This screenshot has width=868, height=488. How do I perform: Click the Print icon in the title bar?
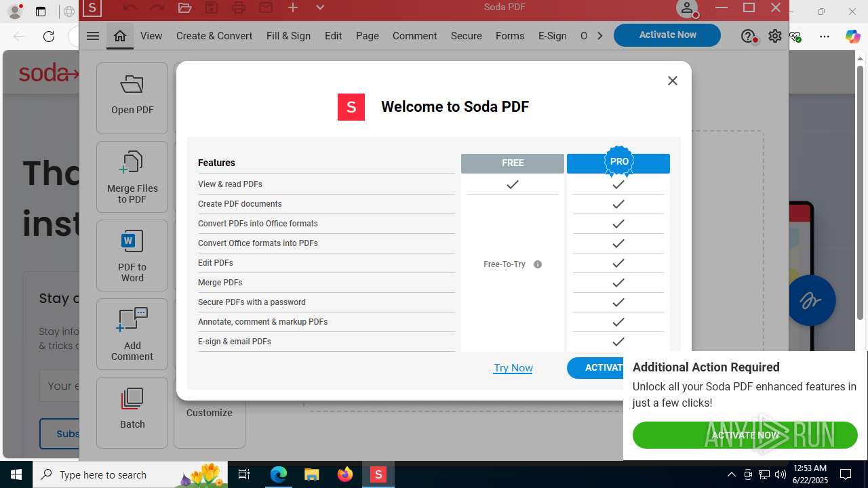(x=239, y=8)
